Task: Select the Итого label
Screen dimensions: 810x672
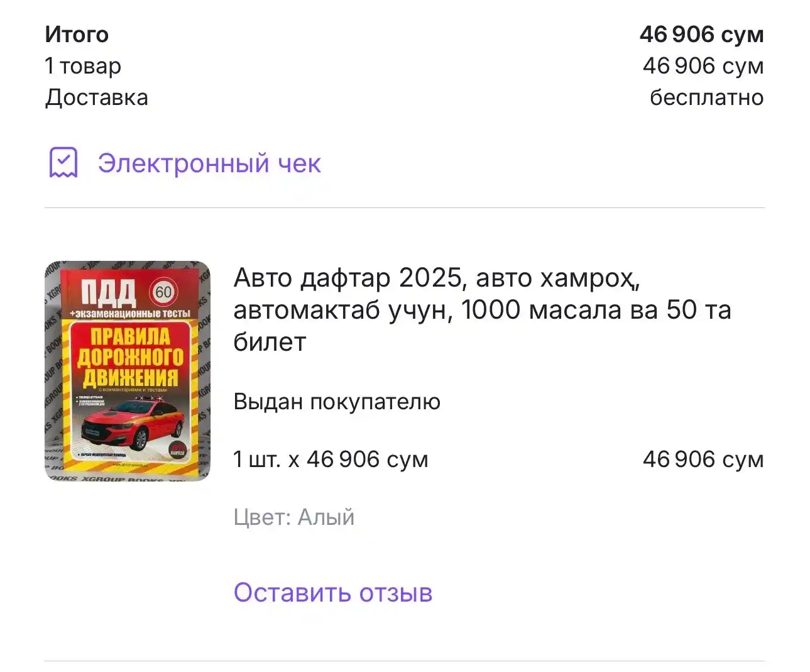Action: 77,35
